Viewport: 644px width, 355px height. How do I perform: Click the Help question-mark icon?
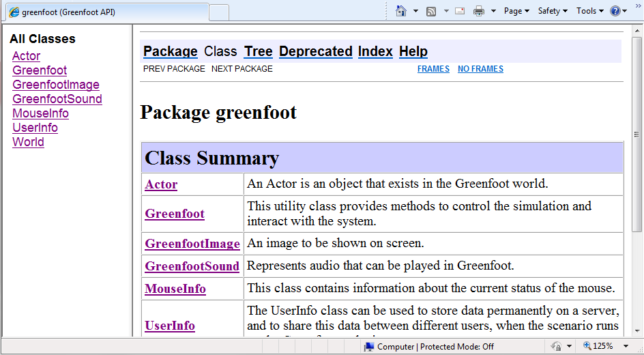(615, 11)
